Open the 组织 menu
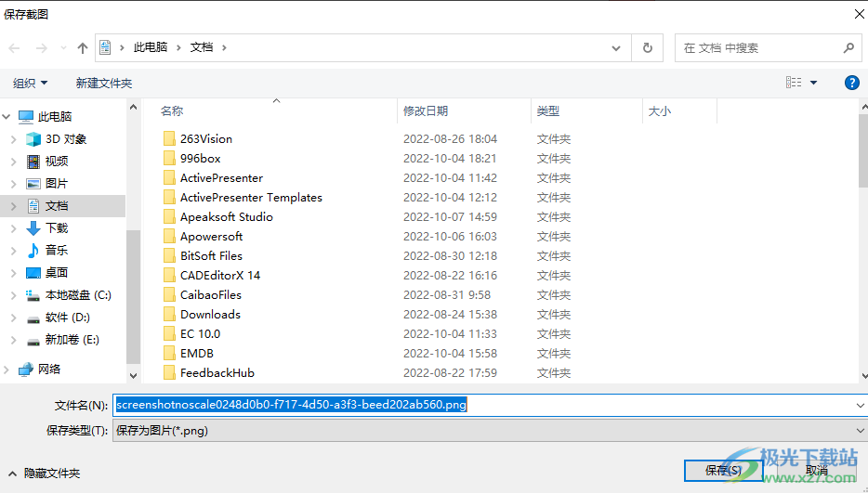 [x=30, y=83]
